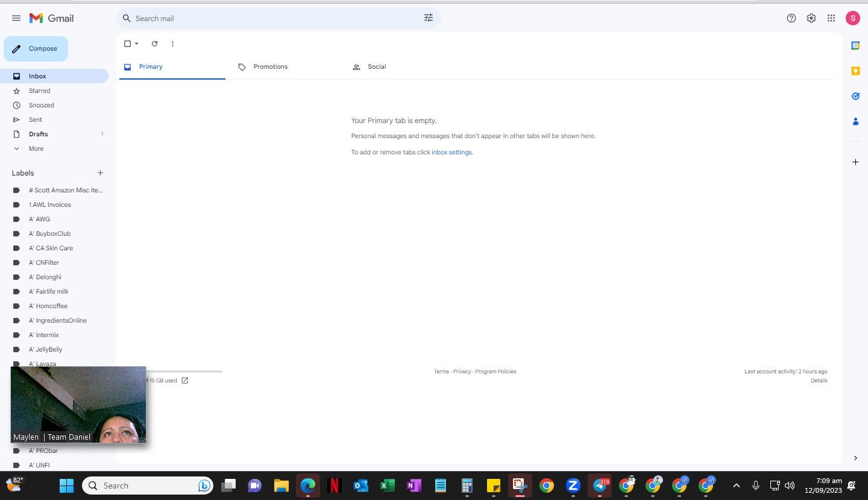Viewport: 868px width, 500px height.
Task: Open the Drafts folder
Action: (54, 134)
